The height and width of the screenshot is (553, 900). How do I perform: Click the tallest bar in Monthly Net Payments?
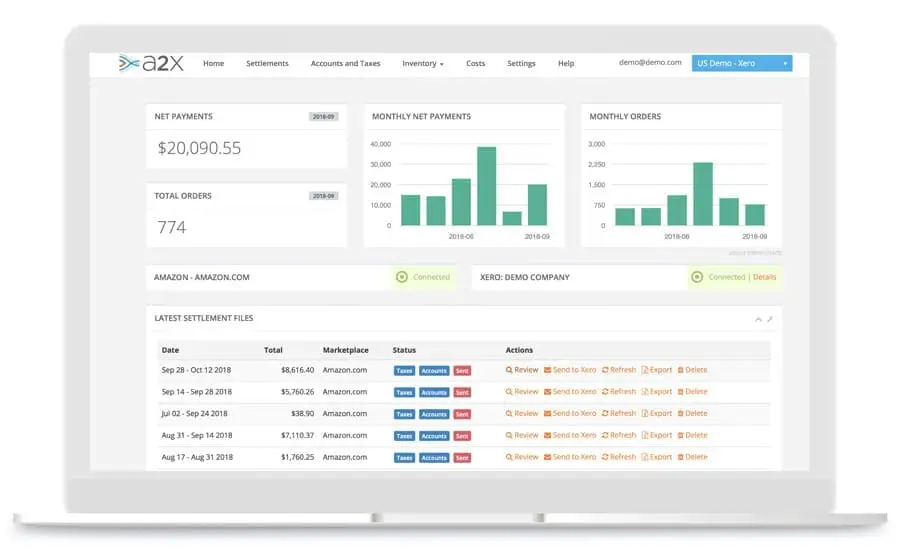pos(486,186)
